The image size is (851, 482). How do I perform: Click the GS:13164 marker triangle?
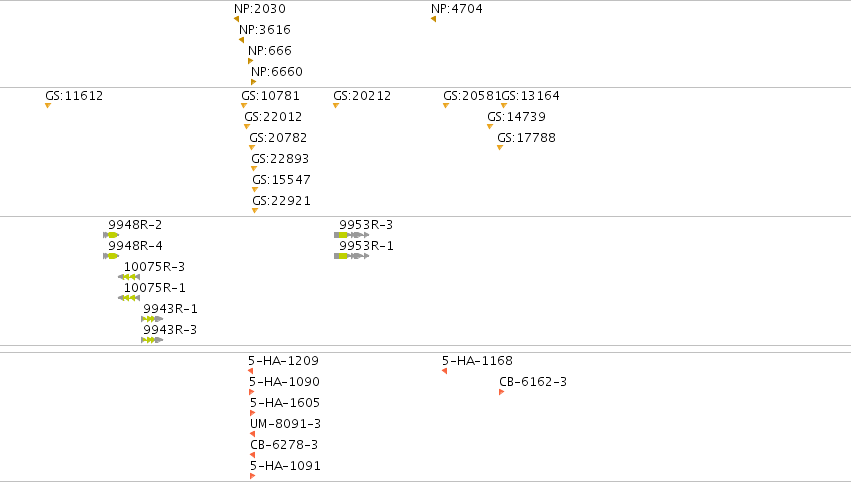point(504,105)
